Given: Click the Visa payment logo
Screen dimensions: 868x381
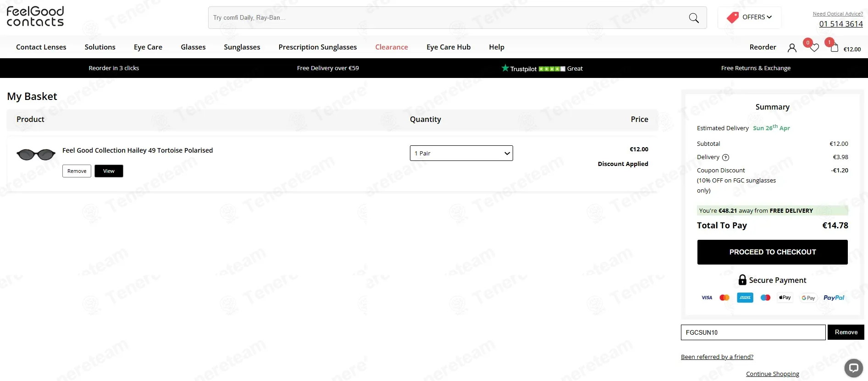Looking at the screenshot, I should click(707, 298).
